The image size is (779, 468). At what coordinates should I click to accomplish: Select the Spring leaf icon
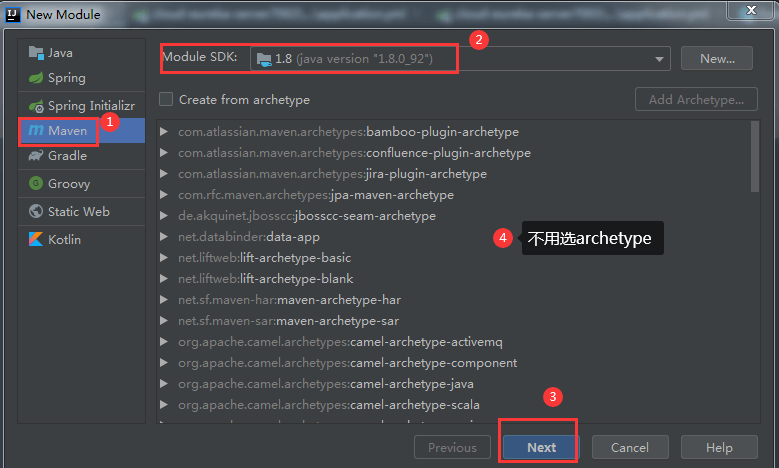coord(36,78)
